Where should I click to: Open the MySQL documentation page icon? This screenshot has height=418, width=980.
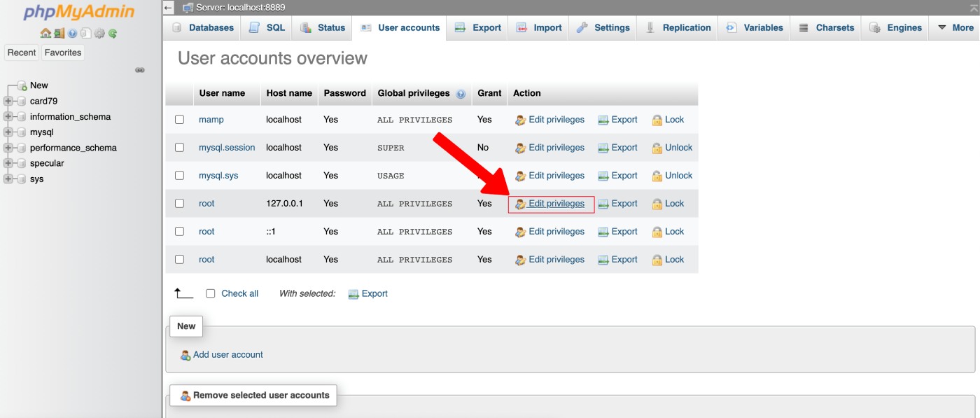pyautogui.click(x=85, y=33)
